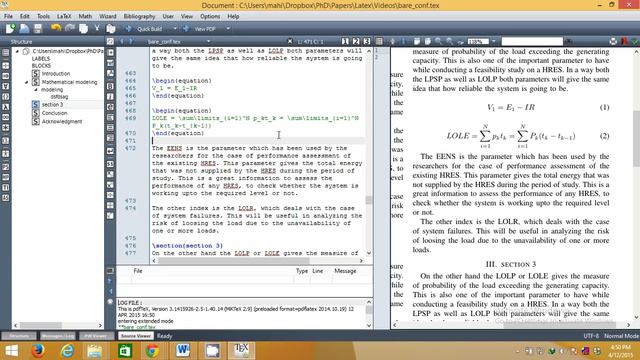
Task: Select section 3 in structure tree
Action: (x=52, y=105)
